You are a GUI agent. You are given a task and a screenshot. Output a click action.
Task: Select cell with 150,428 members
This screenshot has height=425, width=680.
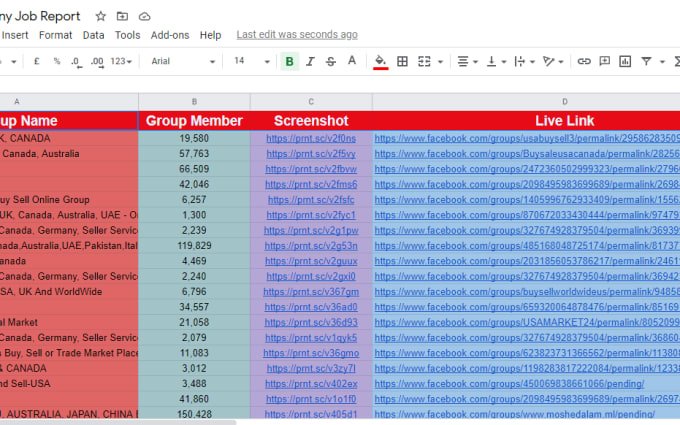click(x=194, y=414)
